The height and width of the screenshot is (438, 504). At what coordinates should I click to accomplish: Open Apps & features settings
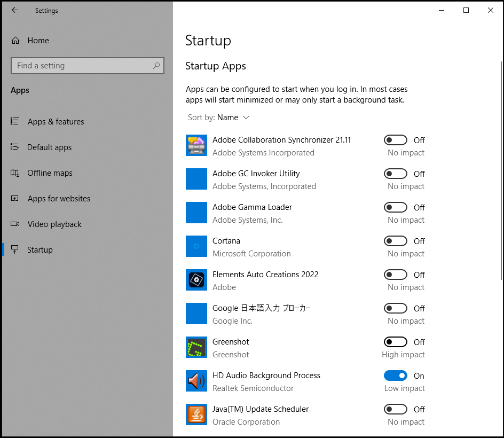56,122
